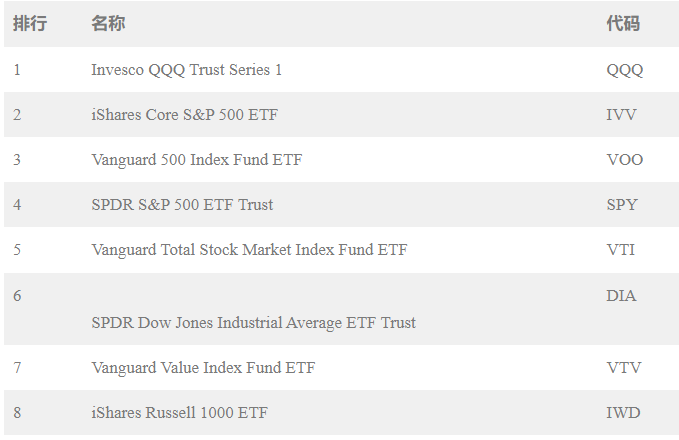Click the QQQ ticker code

624,70
